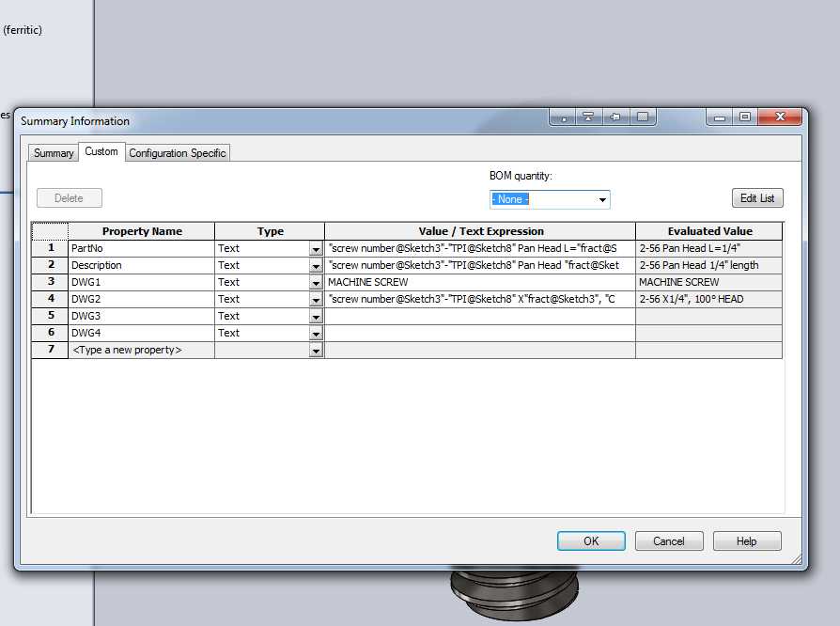Click the Type a new property cell
Screen dimensions: 840x626
[x=142, y=350]
